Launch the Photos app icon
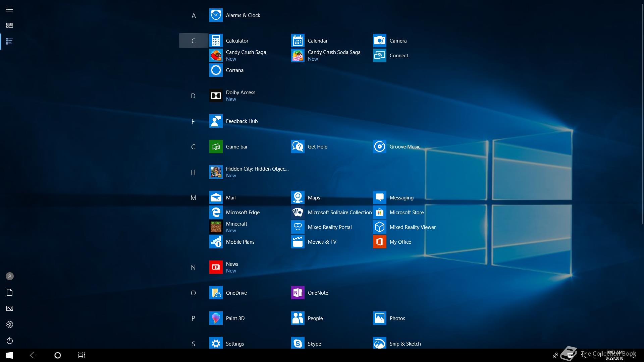This screenshot has height=362, width=644. coord(379,318)
